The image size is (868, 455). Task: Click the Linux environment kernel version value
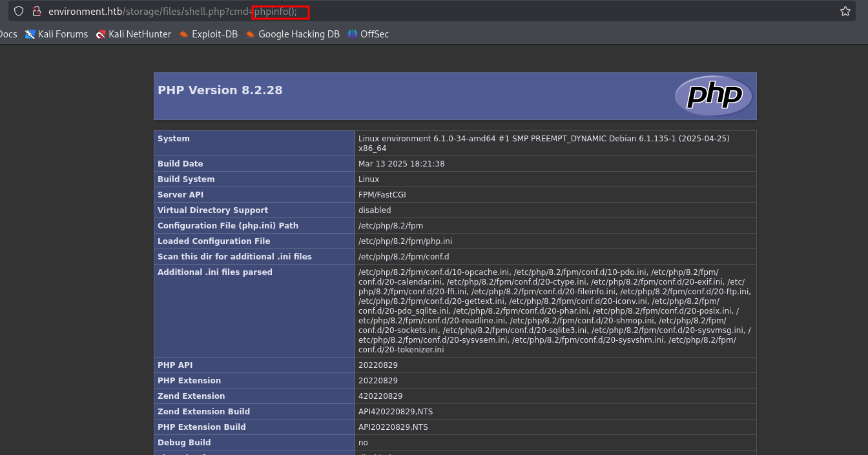[x=544, y=143]
